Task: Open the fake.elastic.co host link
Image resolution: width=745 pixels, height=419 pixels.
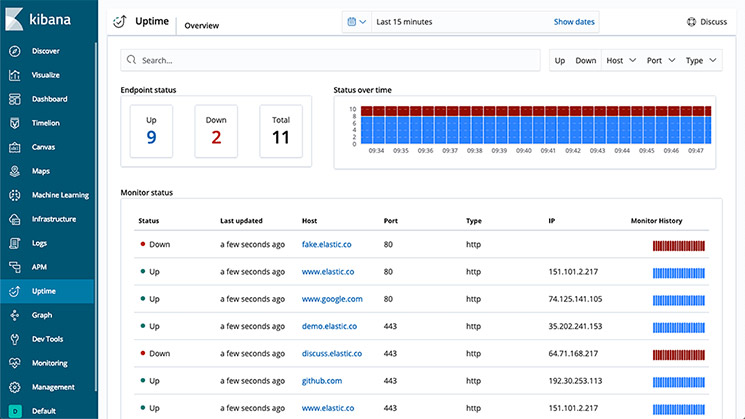Action: 326,244
